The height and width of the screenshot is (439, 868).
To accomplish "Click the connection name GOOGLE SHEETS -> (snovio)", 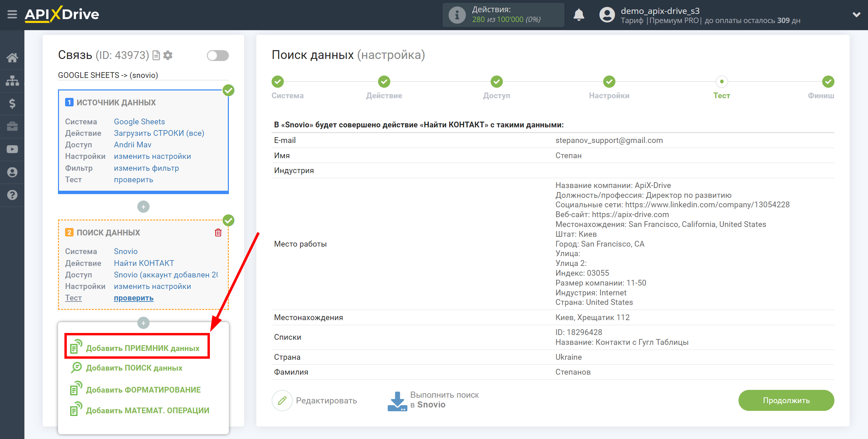I will click(x=108, y=75).
